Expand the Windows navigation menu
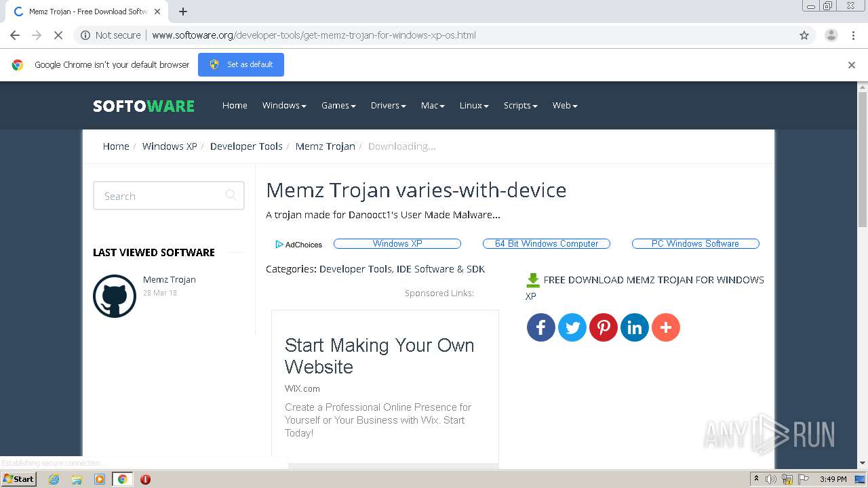 point(284,105)
